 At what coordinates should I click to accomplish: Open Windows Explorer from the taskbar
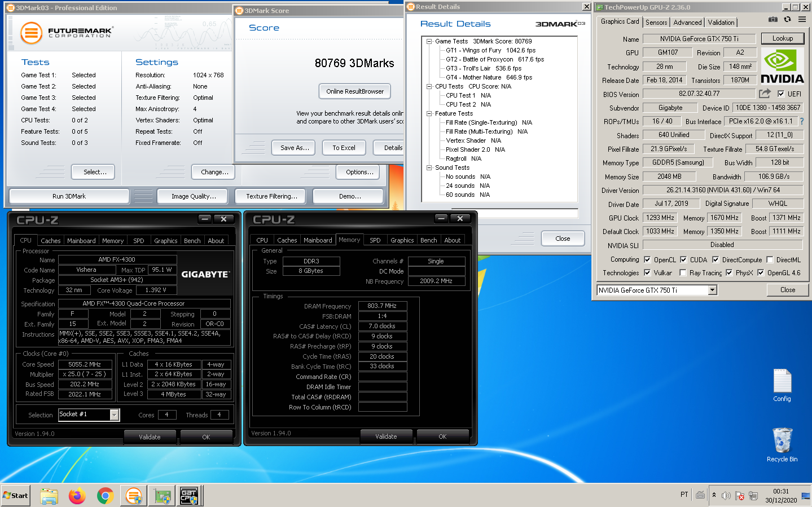pyautogui.click(x=49, y=496)
